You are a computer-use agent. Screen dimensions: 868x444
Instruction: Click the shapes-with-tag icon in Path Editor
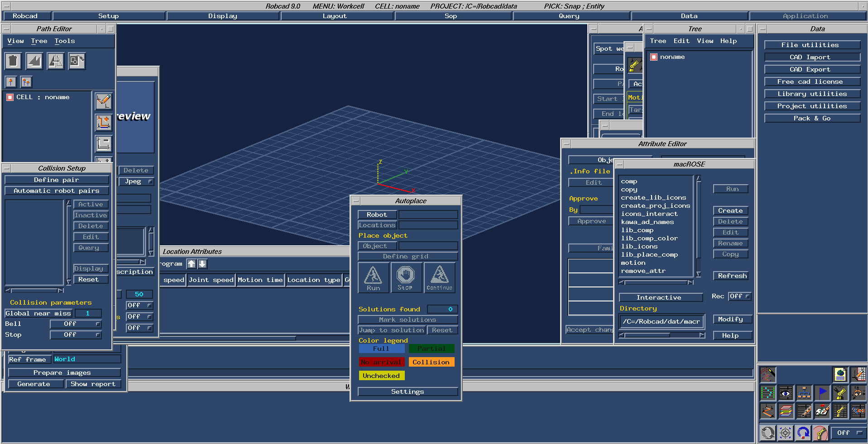(x=77, y=61)
